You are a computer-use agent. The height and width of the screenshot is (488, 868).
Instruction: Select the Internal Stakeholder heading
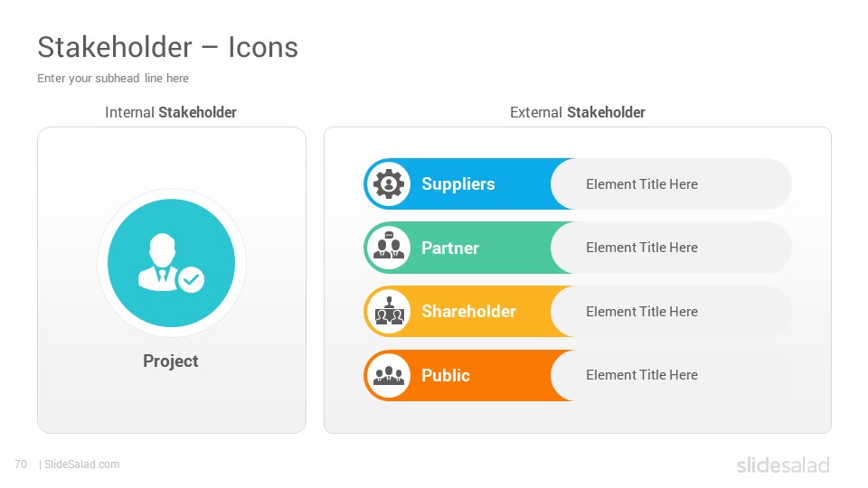[x=171, y=112]
